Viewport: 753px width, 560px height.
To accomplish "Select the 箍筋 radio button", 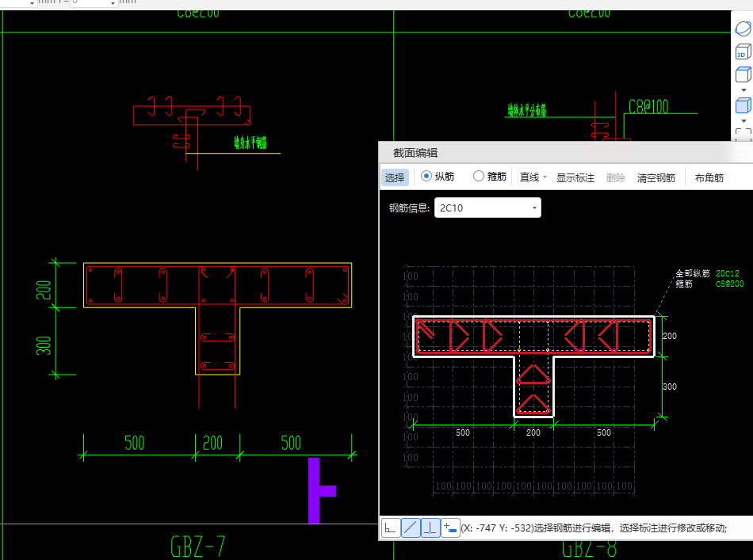I will coord(478,176).
